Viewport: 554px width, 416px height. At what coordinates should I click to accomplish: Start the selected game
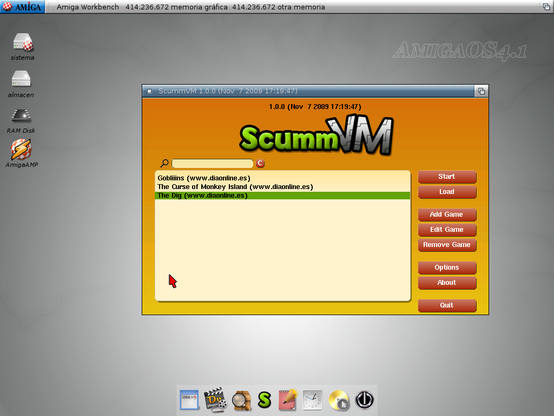click(x=447, y=177)
